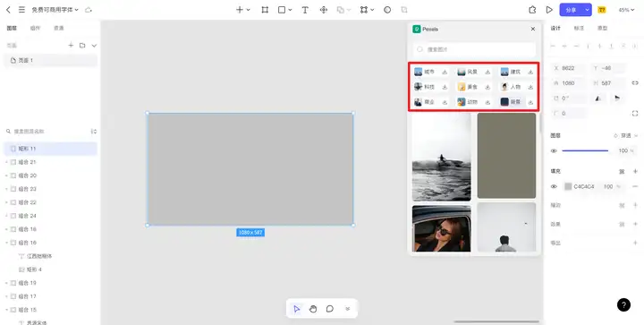This screenshot has height=325, width=644.
Task: Download the 人物 category images
Action: point(530,87)
